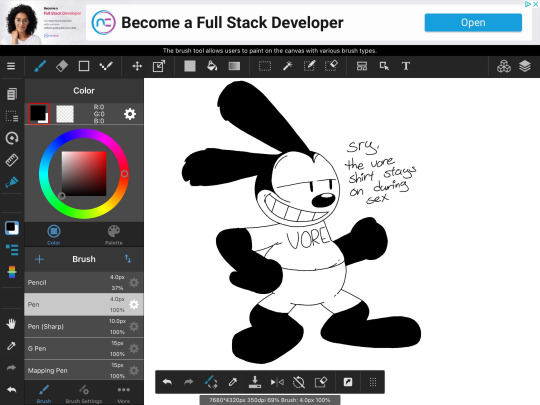Open the Brush Settings tab
Screen dimensions: 540x405
pyautogui.click(x=84, y=394)
